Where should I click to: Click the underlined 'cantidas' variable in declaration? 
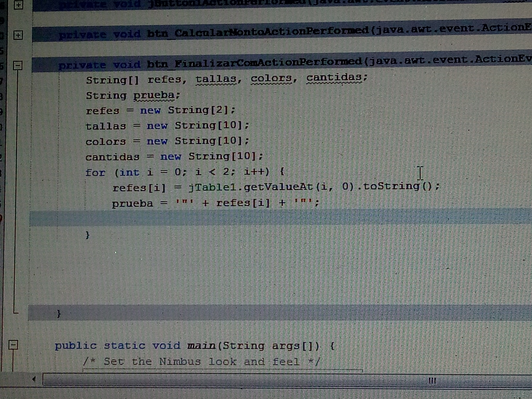pyautogui.click(x=334, y=77)
